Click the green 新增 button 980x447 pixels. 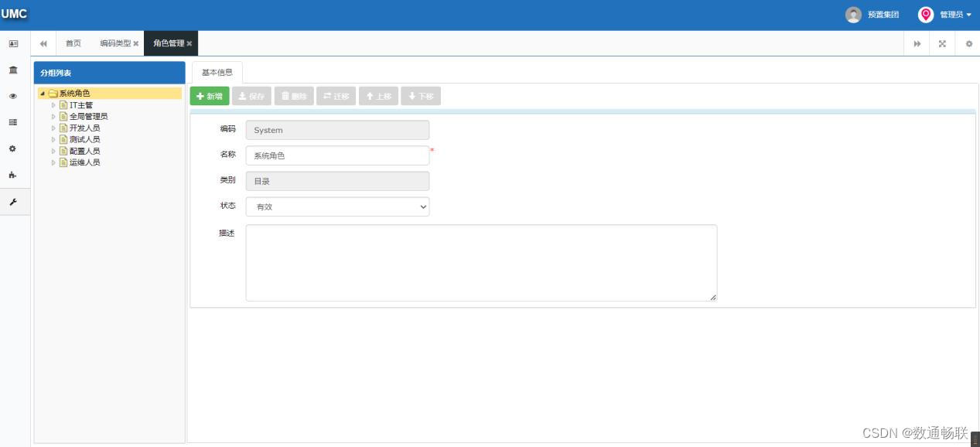point(210,97)
